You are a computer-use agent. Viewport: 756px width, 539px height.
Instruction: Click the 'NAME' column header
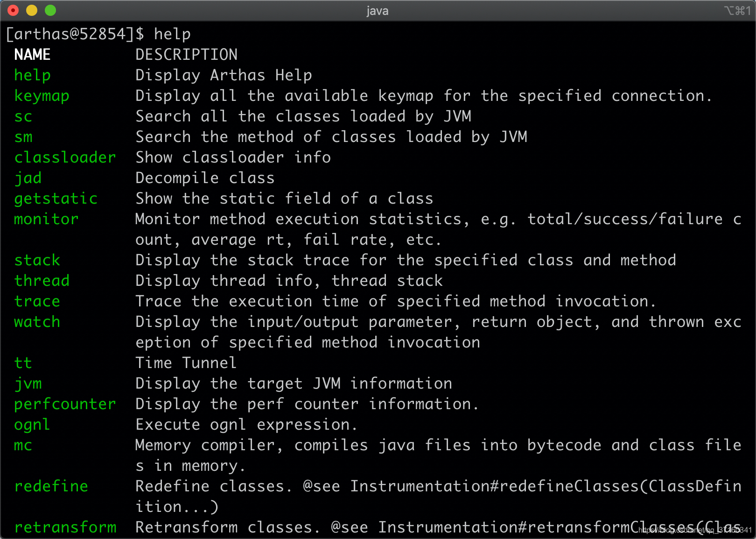(x=32, y=55)
